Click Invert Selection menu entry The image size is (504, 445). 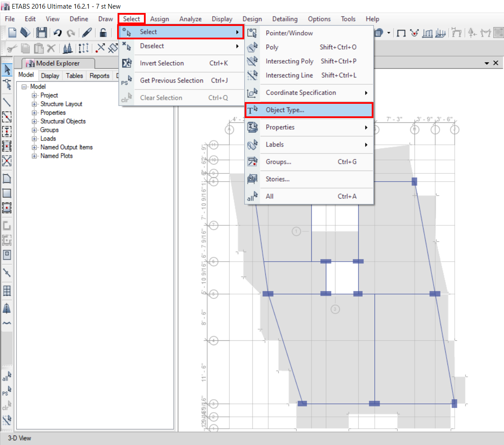pos(162,63)
